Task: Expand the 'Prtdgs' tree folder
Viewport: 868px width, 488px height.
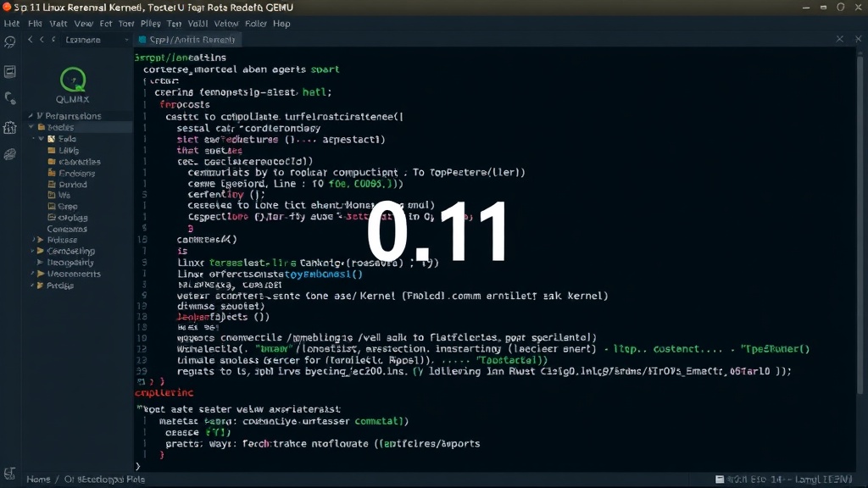Action: tap(39, 286)
